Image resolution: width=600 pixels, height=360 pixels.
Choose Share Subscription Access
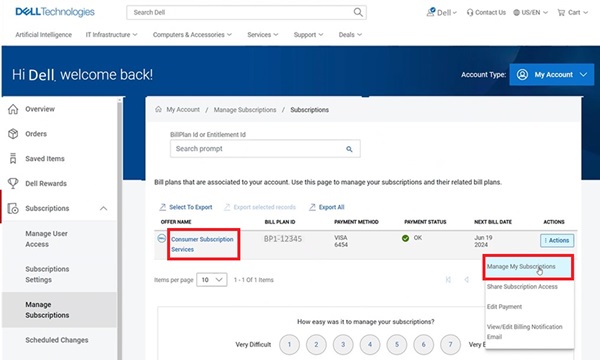(x=522, y=287)
